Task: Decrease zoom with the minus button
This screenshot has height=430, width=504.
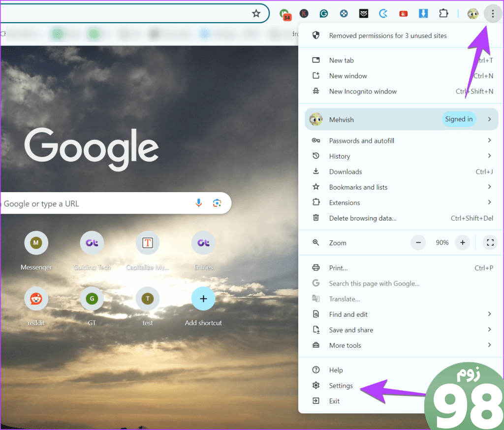Action: tap(418, 242)
